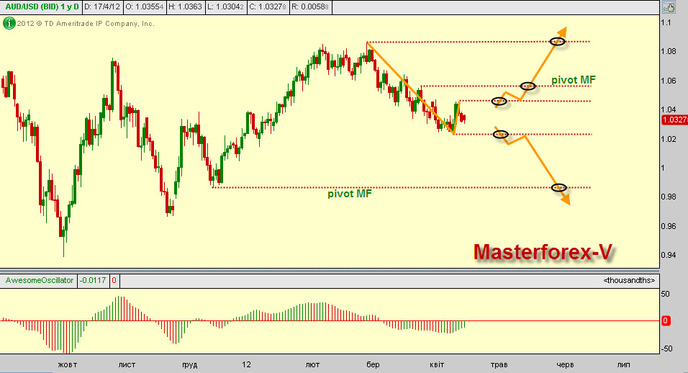Open the chart settings icon in the top-right corner
688x373 pixels.
coord(669,7)
